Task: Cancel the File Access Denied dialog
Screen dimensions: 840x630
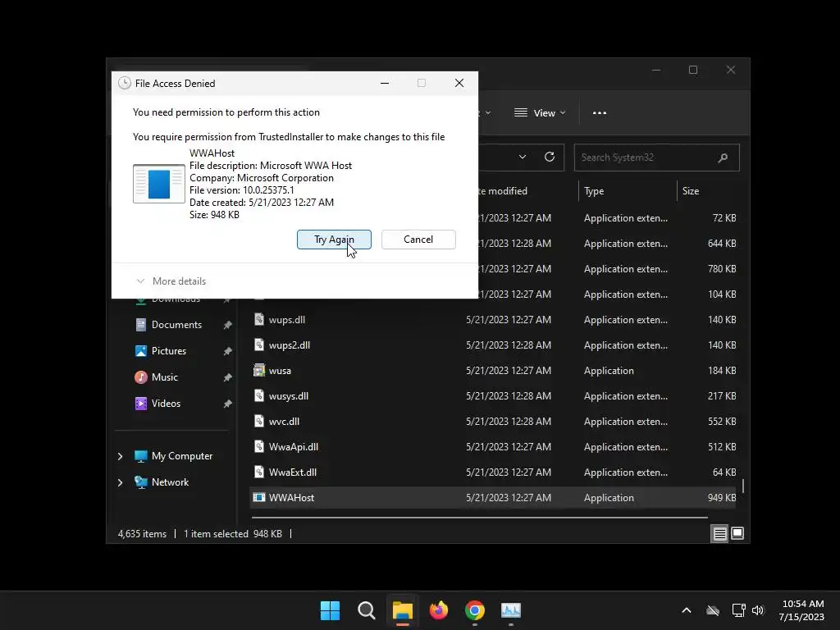Action: coord(418,240)
